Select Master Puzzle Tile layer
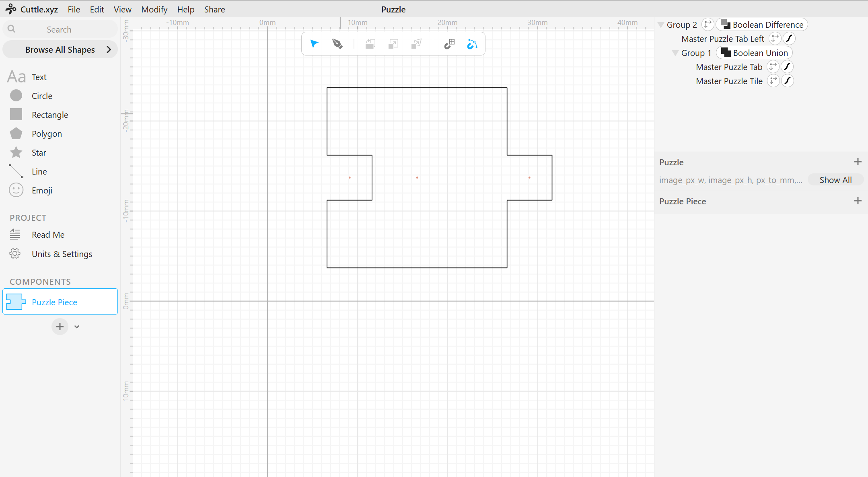 click(729, 81)
